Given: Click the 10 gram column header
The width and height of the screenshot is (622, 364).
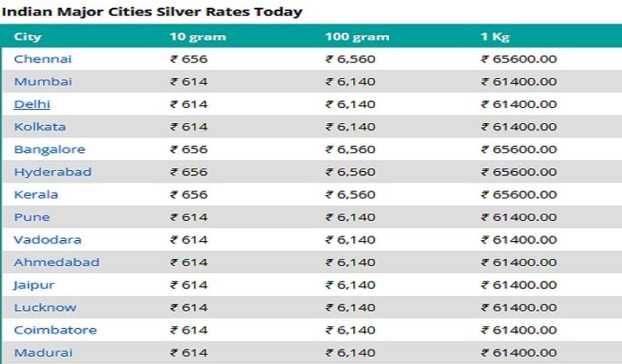Looking at the screenshot, I should [198, 37].
